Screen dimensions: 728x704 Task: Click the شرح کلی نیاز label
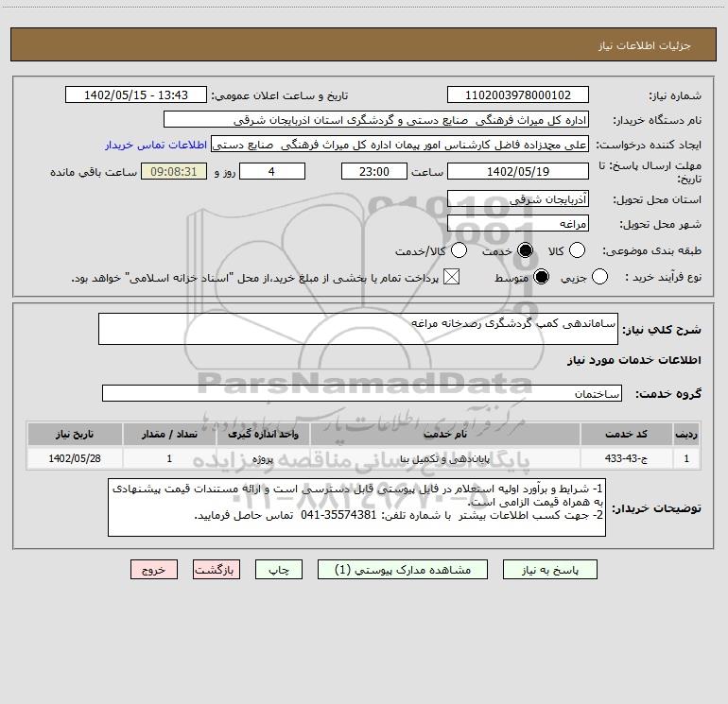coord(662,330)
